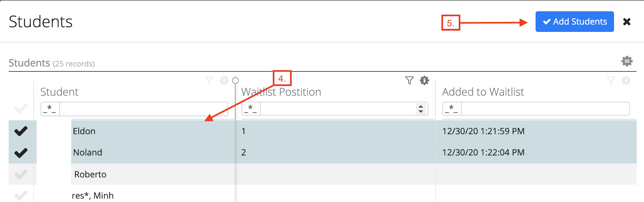Open the Student filter operator dropdown

coord(50,109)
